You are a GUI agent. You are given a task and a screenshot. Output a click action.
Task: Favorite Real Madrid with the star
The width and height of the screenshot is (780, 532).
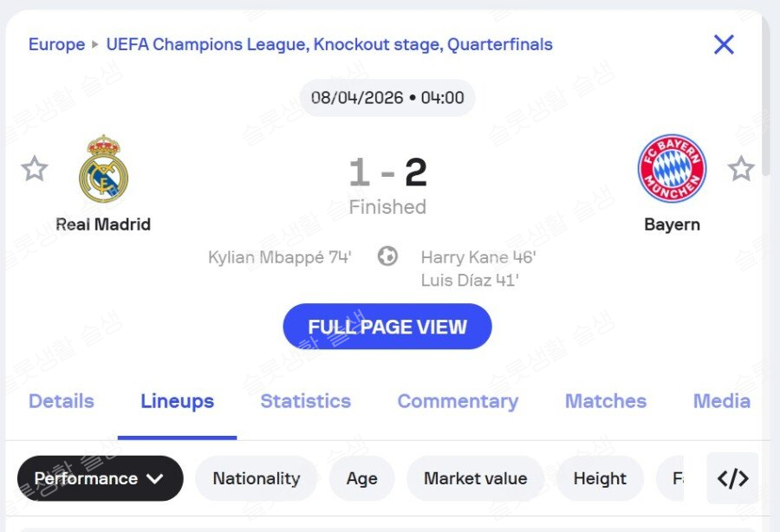click(35, 168)
